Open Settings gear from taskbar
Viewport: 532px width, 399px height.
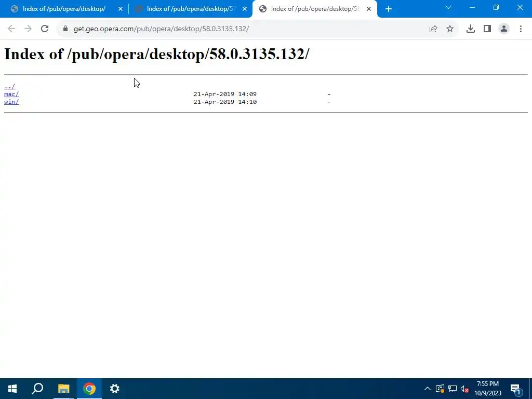115,389
